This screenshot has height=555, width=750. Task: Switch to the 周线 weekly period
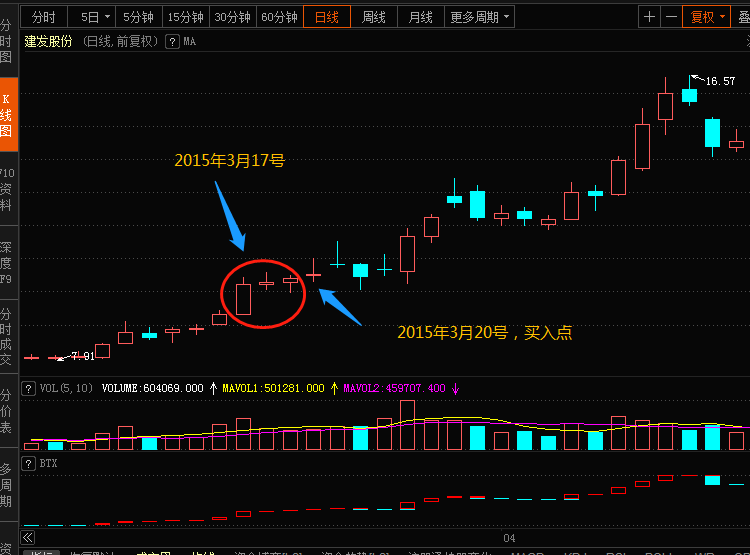[374, 17]
